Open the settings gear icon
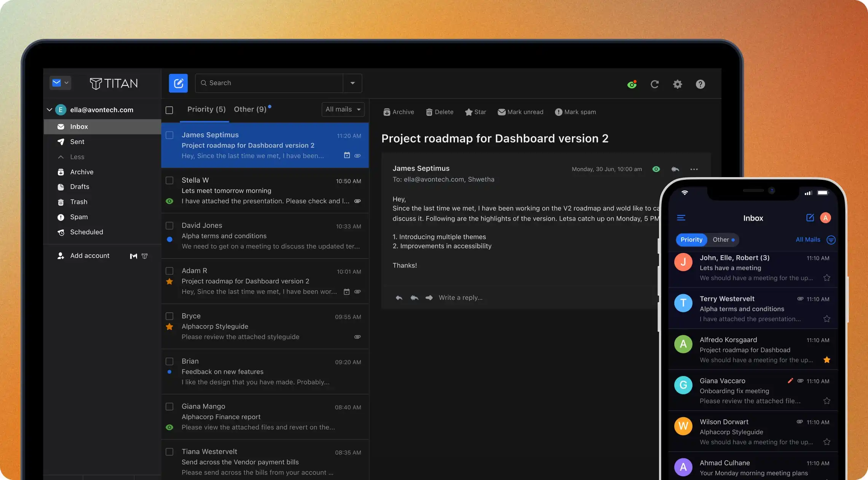 tap(677, 84)
